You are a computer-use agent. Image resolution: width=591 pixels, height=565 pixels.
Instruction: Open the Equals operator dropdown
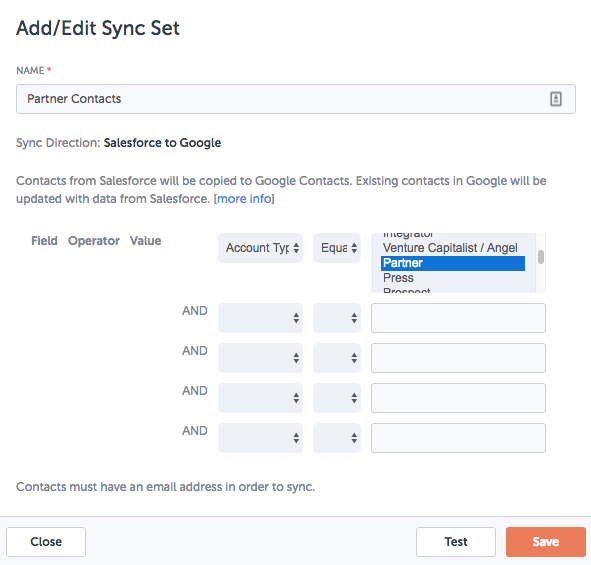point(337,248)
